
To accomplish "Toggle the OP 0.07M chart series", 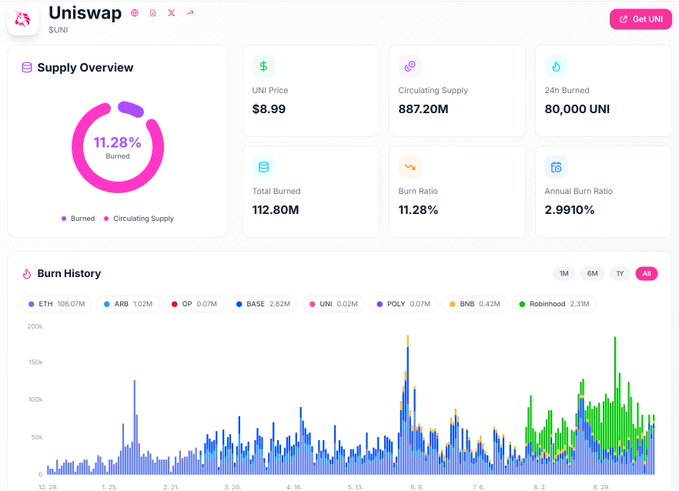I will click(194, 304).
